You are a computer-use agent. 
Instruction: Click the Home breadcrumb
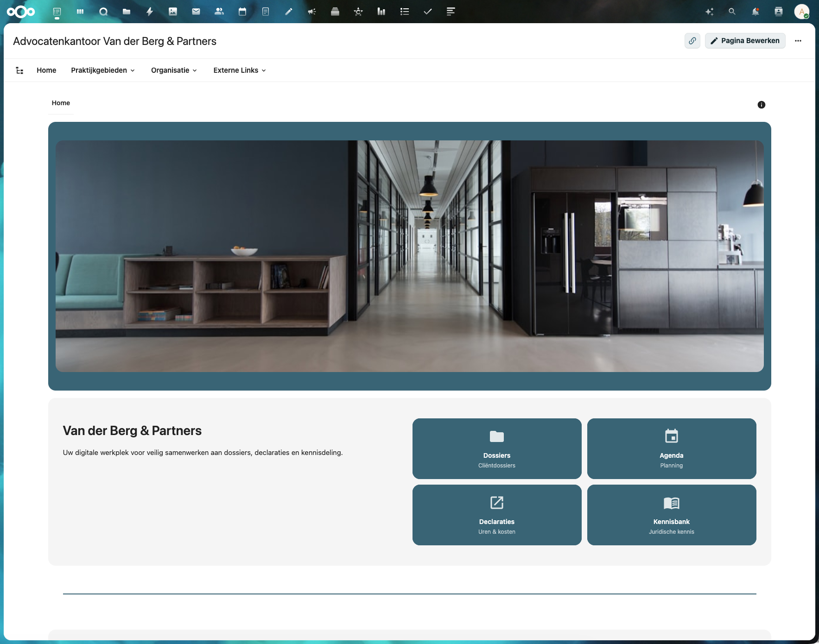(x=61, y=103)
